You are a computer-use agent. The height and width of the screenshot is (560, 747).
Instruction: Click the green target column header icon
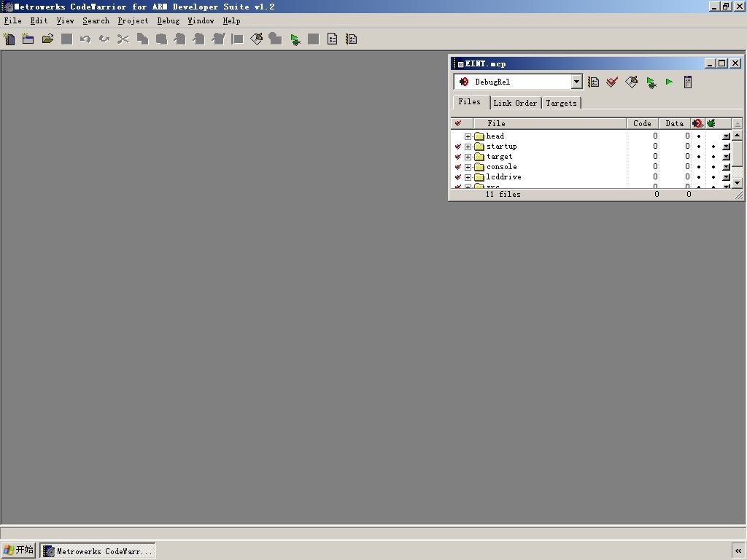(711, 123)
